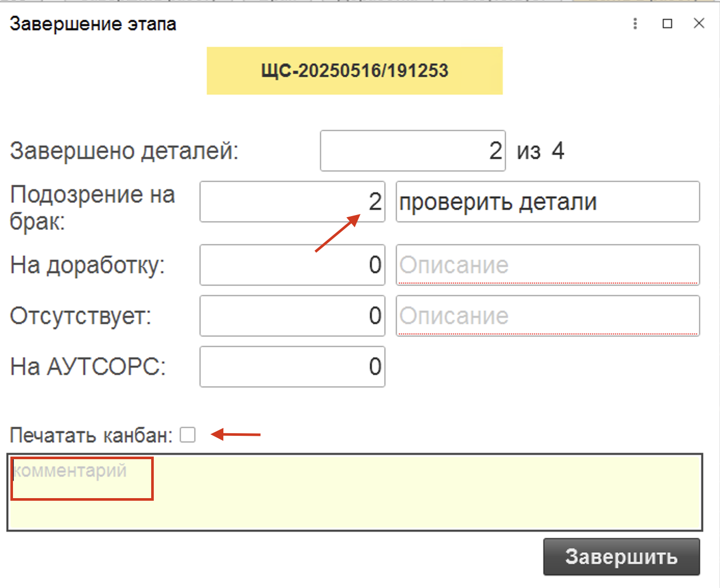The image size is (720, 588).
Task: Edit the проверить детали description field
Action: (x=548, y=202)
